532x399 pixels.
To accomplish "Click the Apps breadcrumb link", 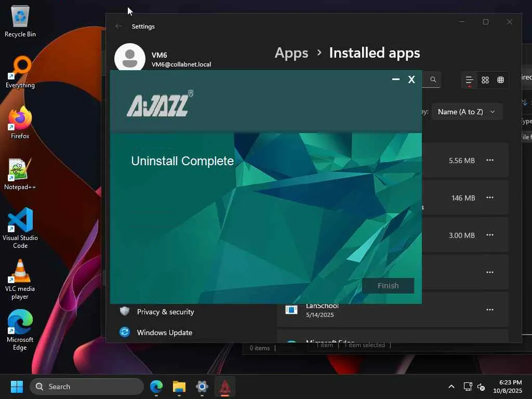I will point(291,53).
